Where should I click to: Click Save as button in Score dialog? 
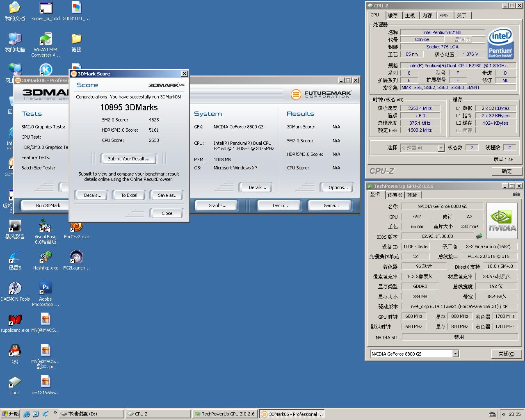click(167, 195)
